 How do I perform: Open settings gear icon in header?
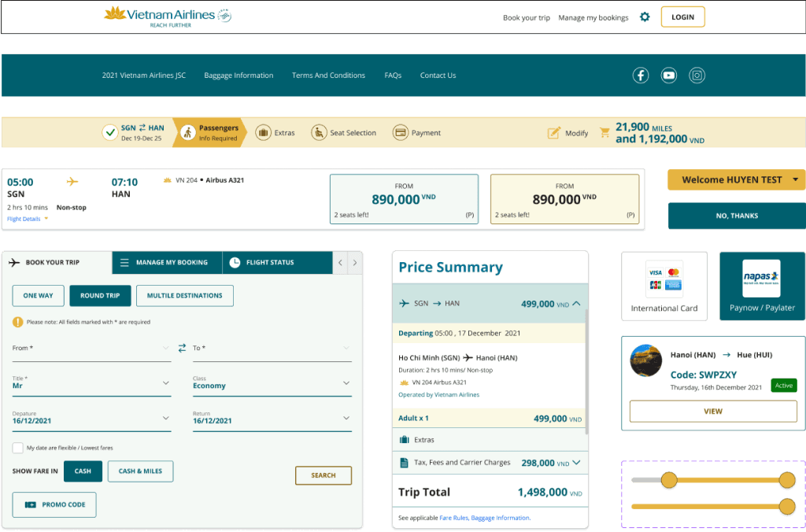pos(645,17)
